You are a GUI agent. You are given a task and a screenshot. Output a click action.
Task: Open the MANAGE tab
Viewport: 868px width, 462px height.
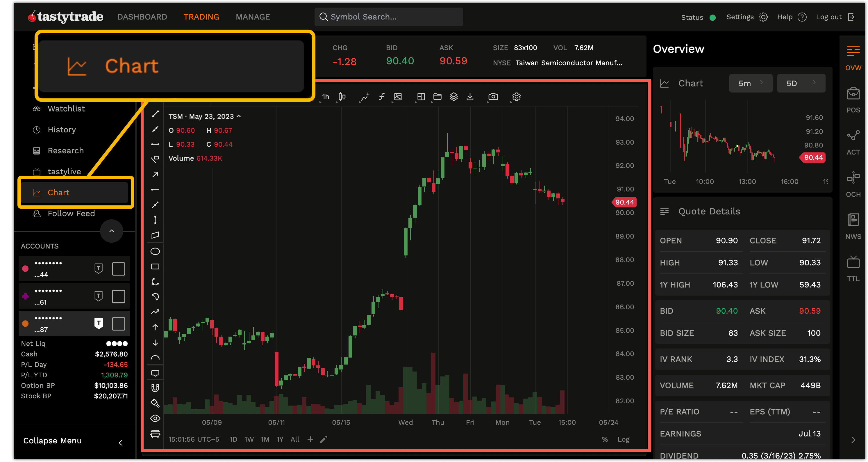[x=253, y=17]
